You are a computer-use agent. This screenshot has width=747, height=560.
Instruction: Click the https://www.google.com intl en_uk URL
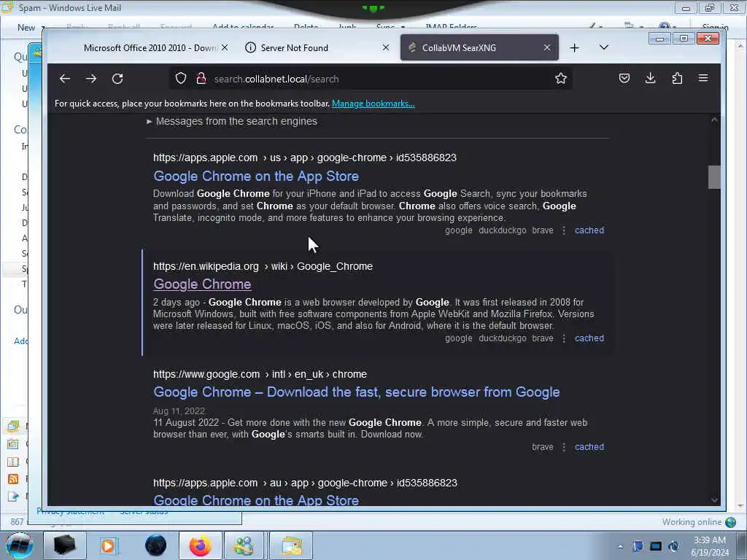coord(260,374)
